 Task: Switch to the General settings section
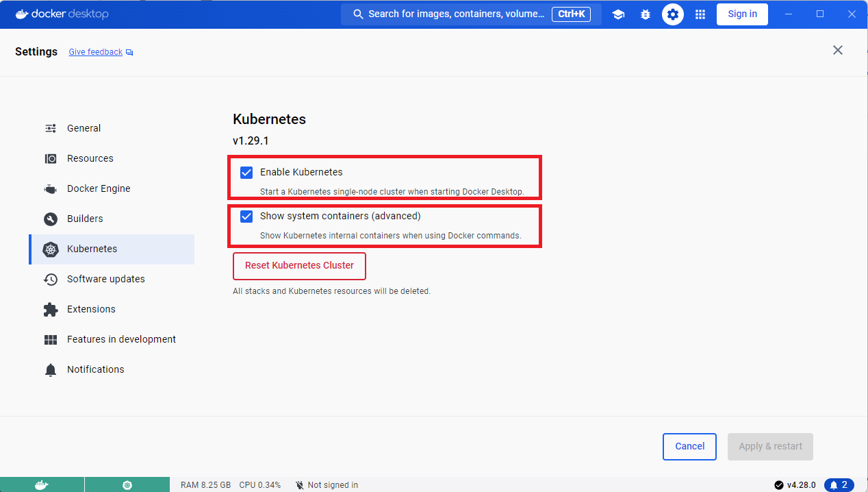point(84,128)
